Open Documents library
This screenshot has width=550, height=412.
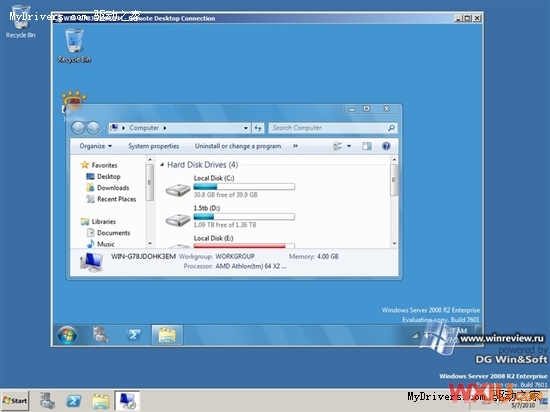click(108, 232)
